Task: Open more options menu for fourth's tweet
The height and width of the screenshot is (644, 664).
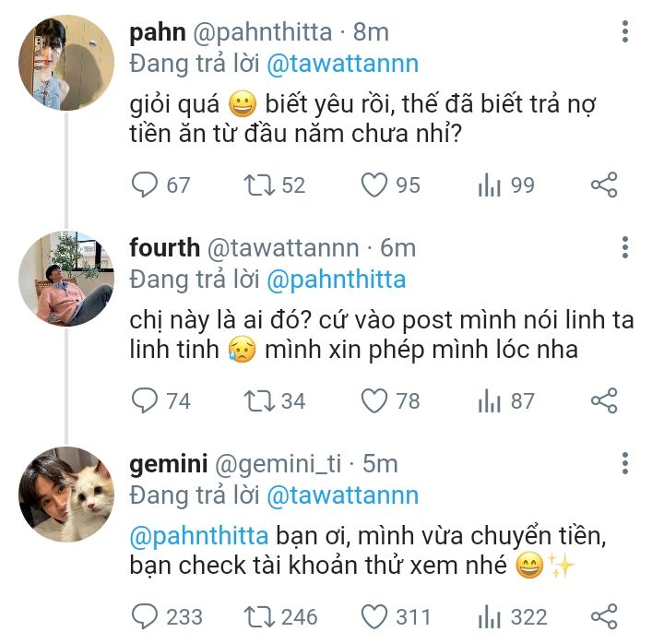Action: [625, 247]
